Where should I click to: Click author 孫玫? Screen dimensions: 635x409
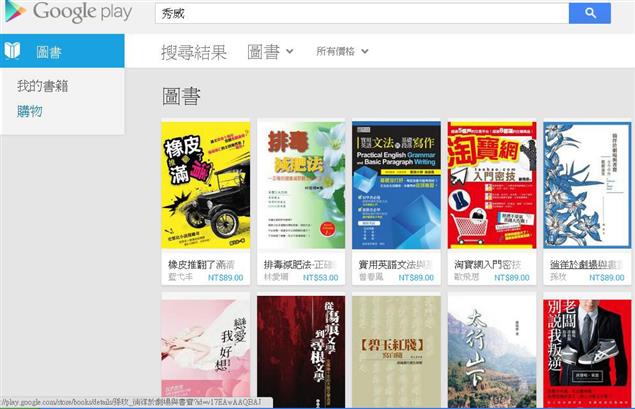(x=558, y=277)
